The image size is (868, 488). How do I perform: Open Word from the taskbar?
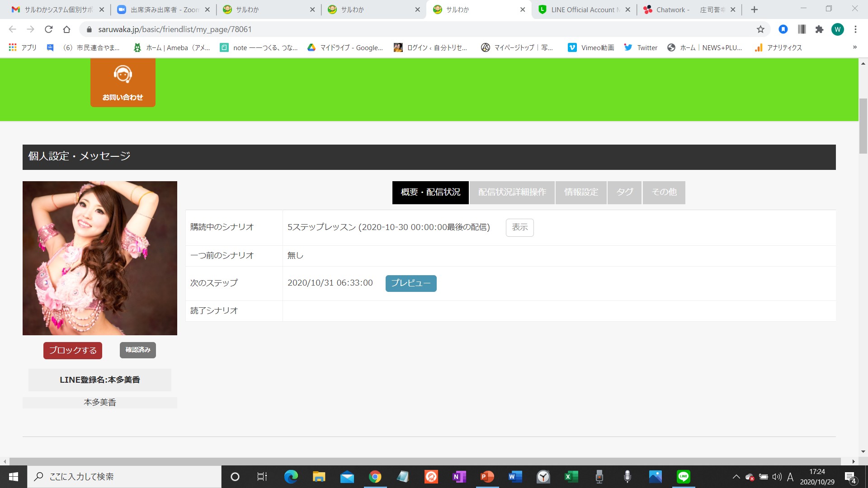click(x=515, y=477)
